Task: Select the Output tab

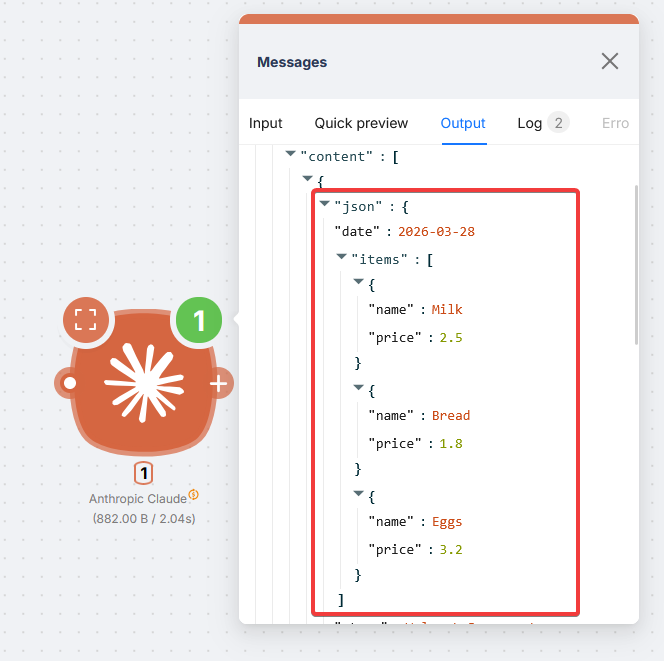Action: click(463, 123)
